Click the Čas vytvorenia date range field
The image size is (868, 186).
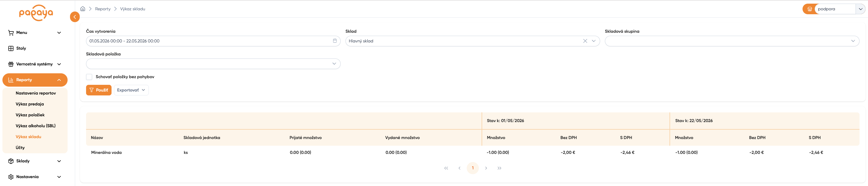(213, 41)
